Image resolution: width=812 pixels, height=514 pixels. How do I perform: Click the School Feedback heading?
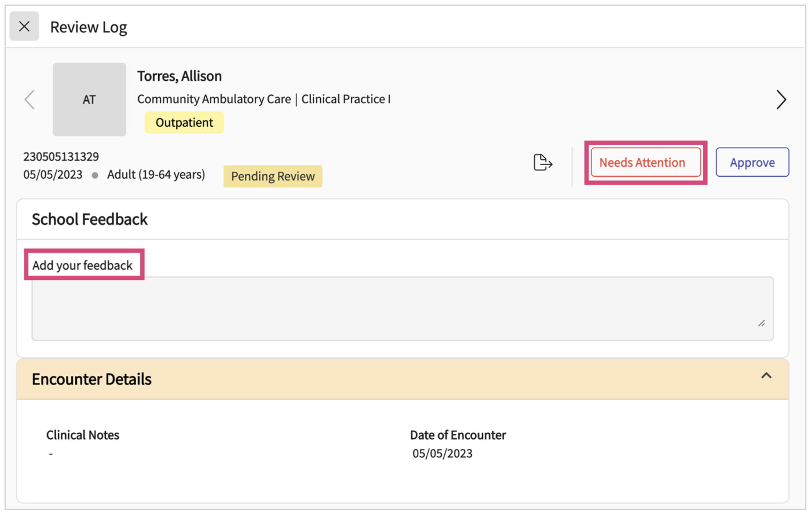pyautogui.click(x=89, y=219)
